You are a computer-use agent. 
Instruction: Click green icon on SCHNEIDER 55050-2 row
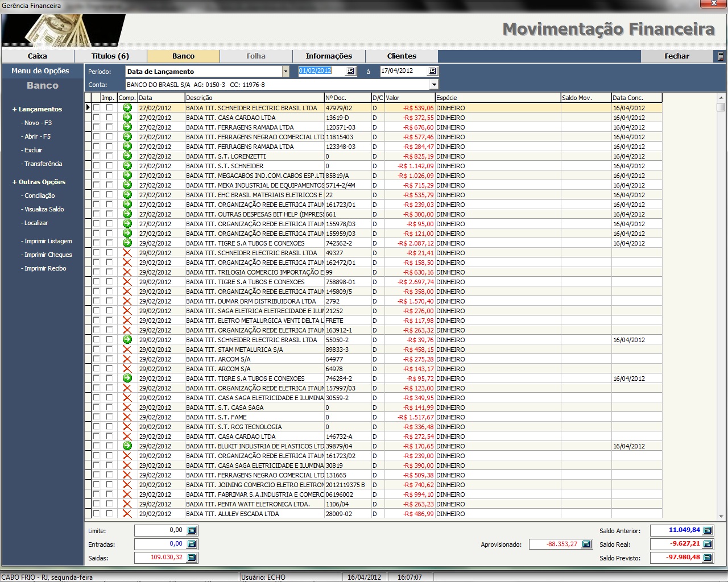pos(127,340)
